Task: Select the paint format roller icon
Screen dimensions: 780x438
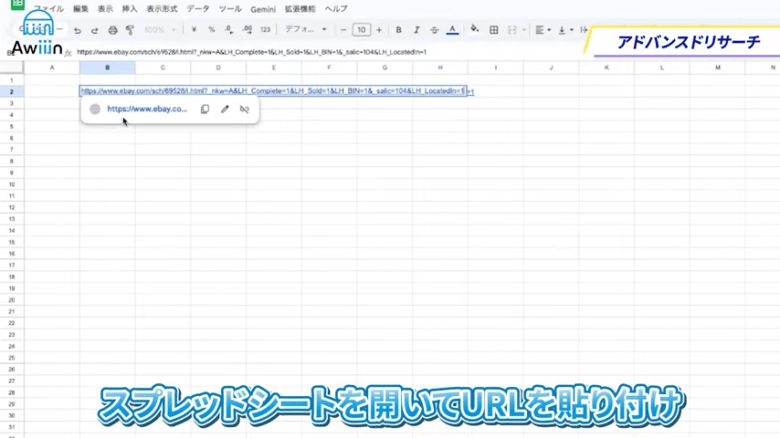Action: pos(130,30)
